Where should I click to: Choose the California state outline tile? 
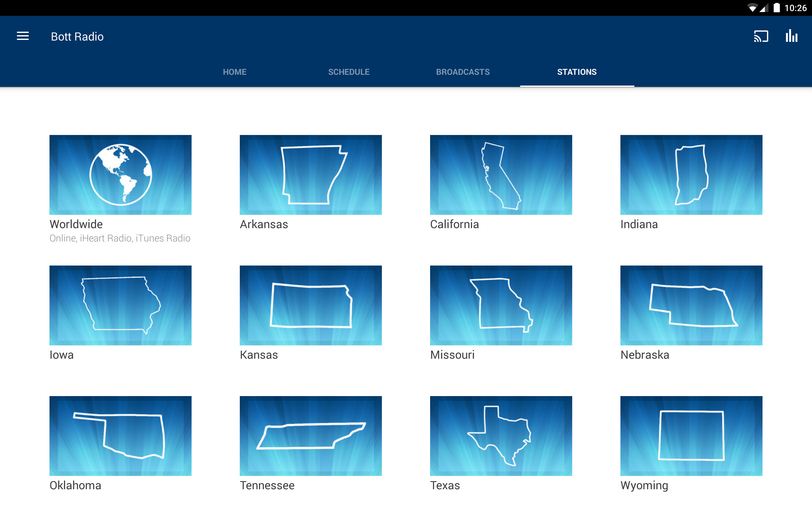(501, 175)
